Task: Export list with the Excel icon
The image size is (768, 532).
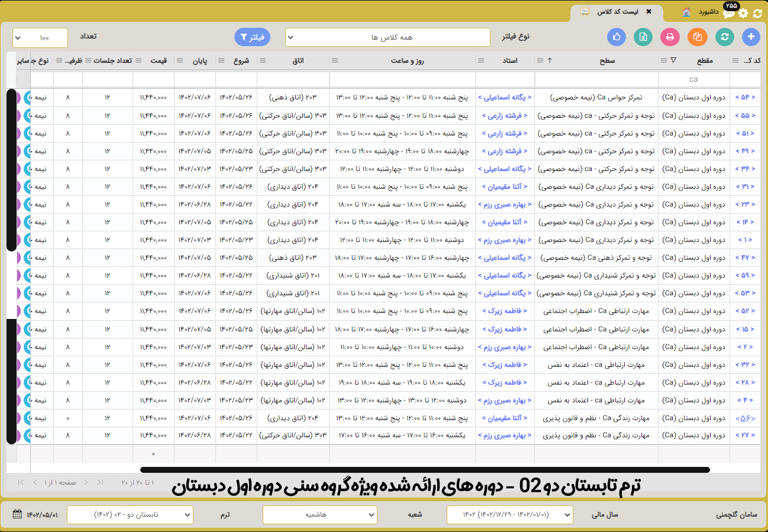Action: coord(643,37)
